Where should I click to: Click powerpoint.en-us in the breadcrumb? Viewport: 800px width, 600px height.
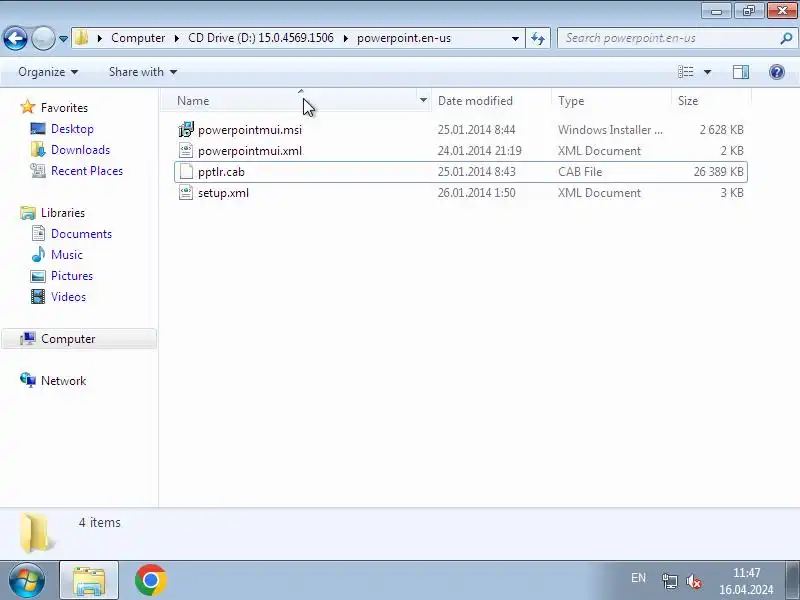(404, 38)
